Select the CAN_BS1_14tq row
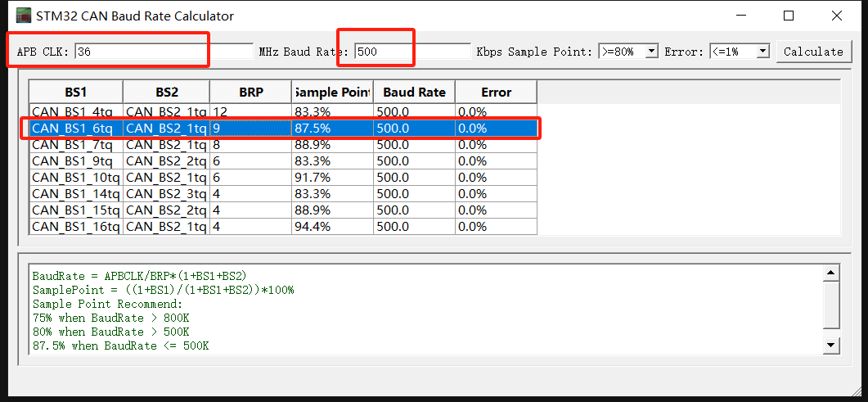 pos(283,194)
